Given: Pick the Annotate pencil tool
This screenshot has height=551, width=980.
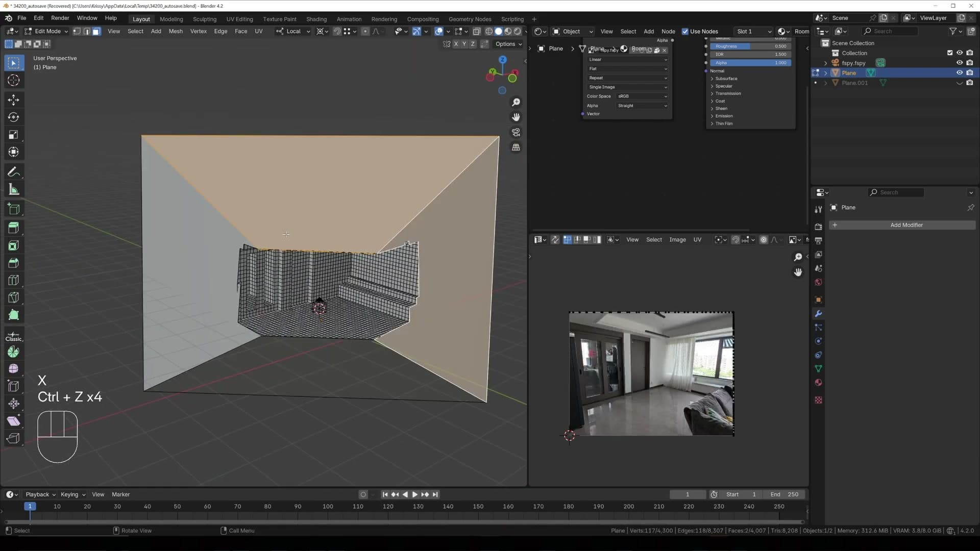Looking at the screenshot, I should point(14,172).
